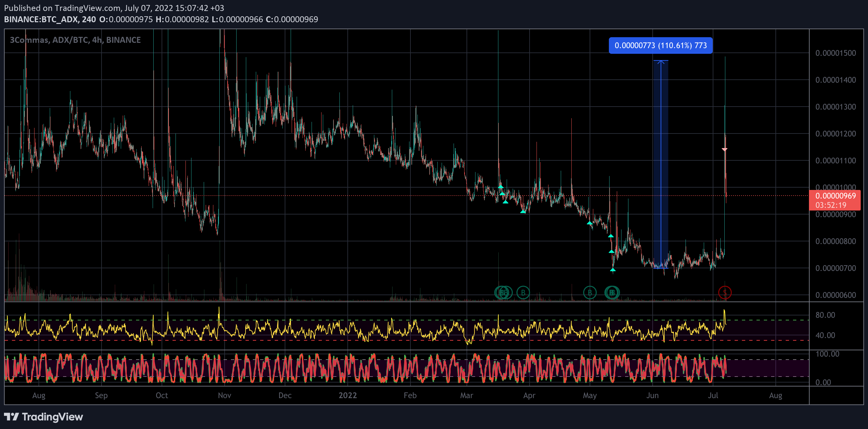Click the 2022 year label on time axis
This screenshot has height=429, width=868.
(x=347, y=395)
